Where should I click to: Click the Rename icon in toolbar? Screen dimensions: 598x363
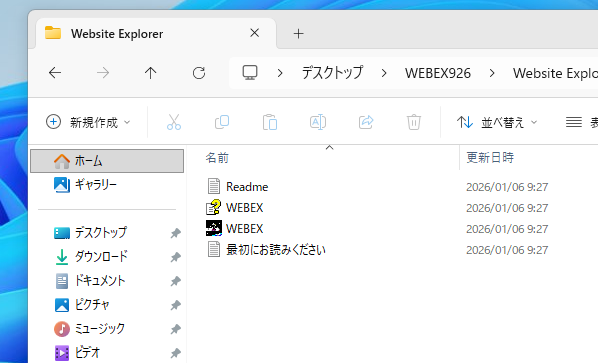(x=318, y=122)
